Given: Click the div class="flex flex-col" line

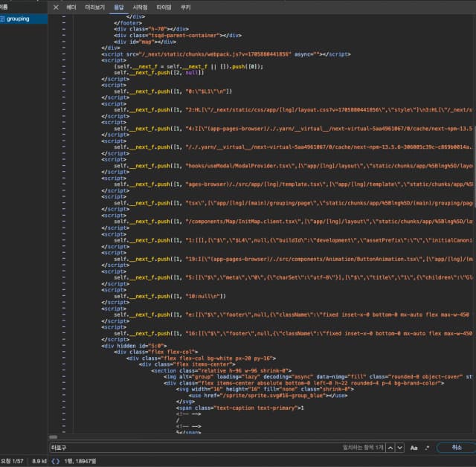Looking at the screenshot, I should point(155,352).
